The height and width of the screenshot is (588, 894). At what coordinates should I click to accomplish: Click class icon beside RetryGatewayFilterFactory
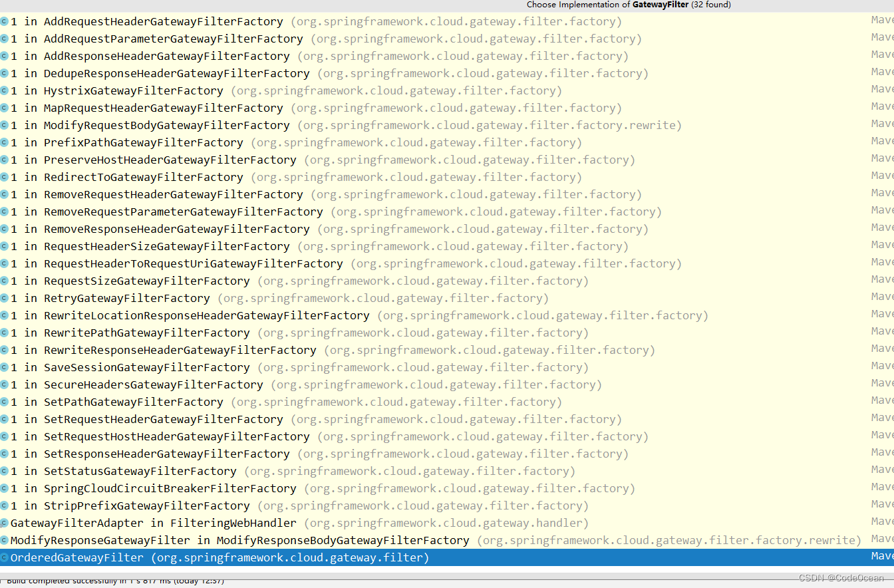(x=4, y=298)
